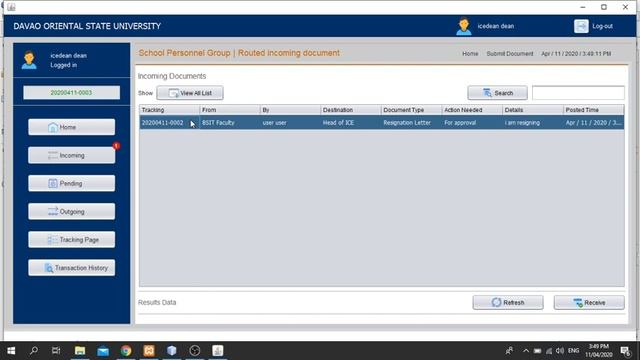Open Windows taskbar search
Image resolution: width=640 pixels, height=360 pixels.
click(34, 351)
